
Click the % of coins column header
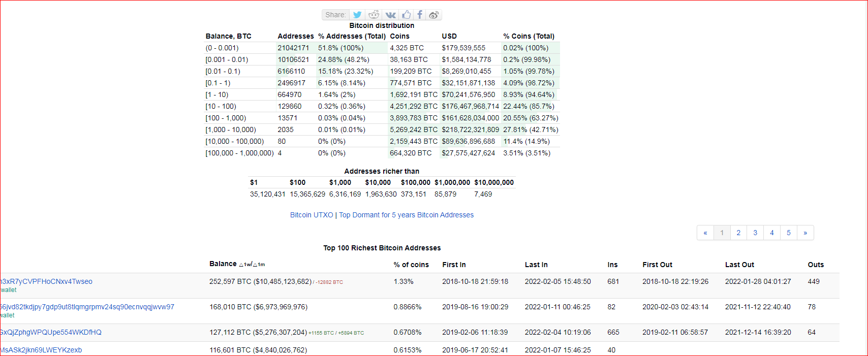pos(411,265)
